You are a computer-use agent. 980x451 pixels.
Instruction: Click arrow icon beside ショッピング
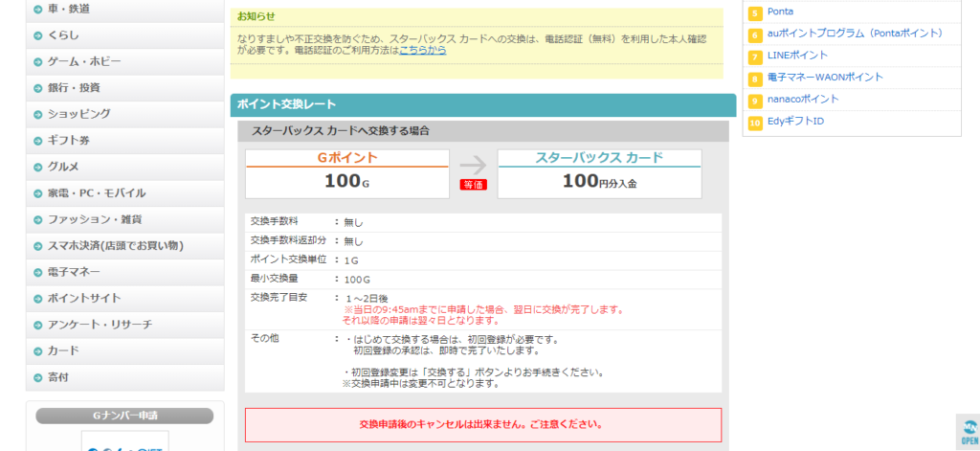[38, 115]
